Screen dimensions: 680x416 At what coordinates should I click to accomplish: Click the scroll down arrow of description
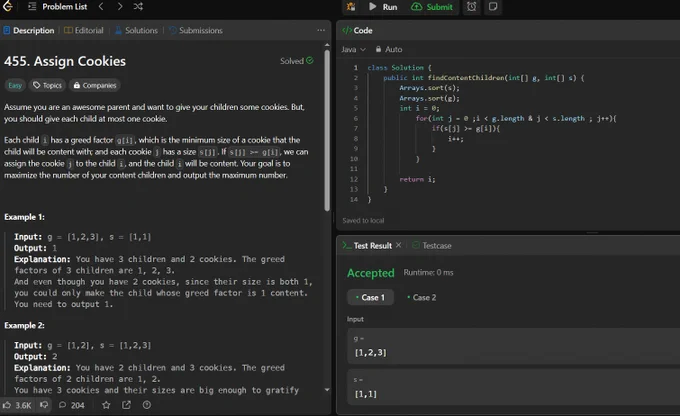327,390
